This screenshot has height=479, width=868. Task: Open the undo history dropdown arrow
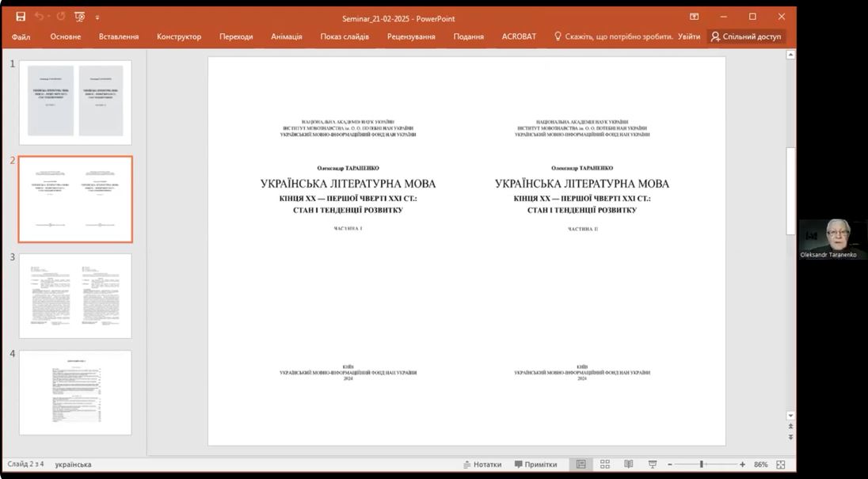click(48, 17)
